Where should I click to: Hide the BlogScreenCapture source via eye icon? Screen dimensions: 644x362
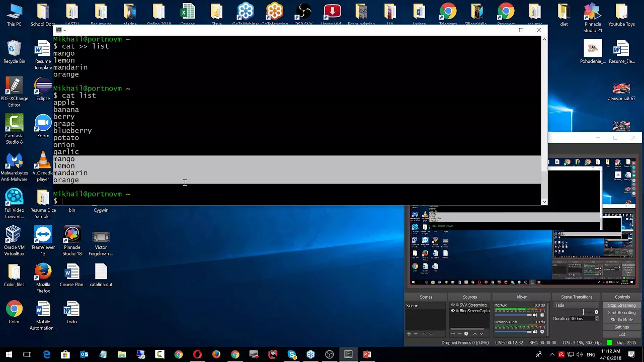click(x=453, y=311)
